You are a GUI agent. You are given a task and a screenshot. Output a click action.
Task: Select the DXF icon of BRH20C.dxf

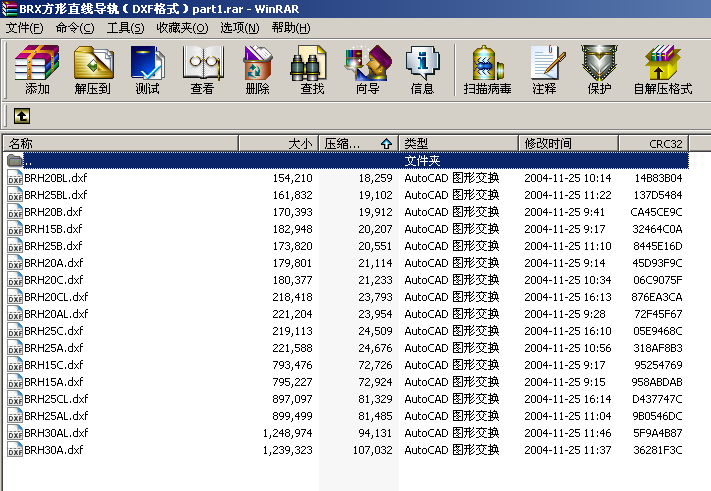[15, 280]
